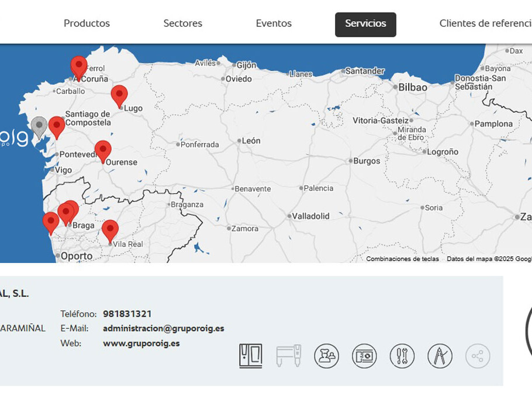The height and width of the screenshot is (399, 532).
Task: Select the chef training service icon
Action: [x=326, y=356]
